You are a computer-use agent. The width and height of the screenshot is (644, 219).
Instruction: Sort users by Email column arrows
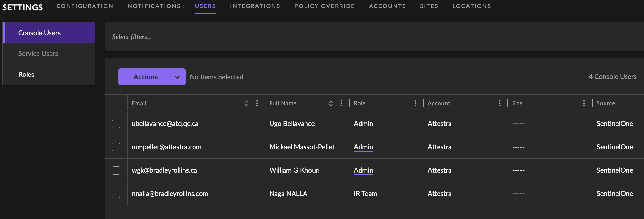coord(246,103)
